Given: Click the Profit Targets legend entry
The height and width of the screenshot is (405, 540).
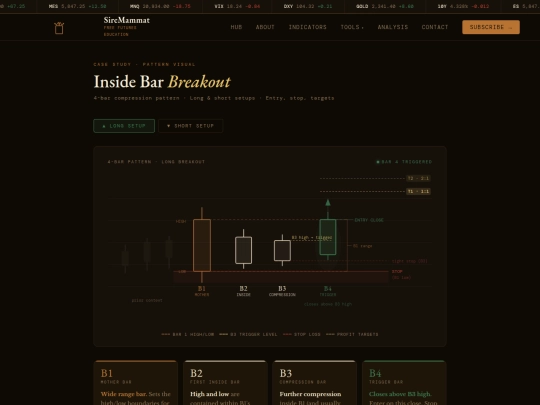Looking at the screenshot, I should click(x=352, y=334).
